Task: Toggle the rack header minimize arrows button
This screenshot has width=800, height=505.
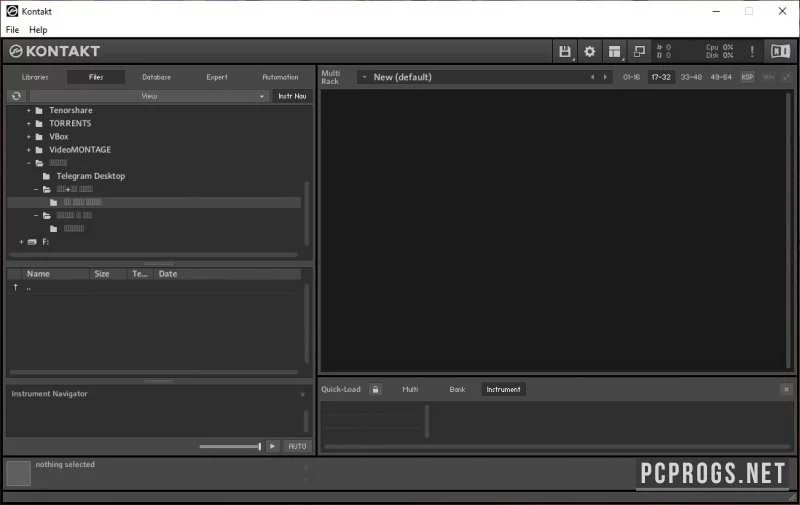Action: tap(786, 77)
